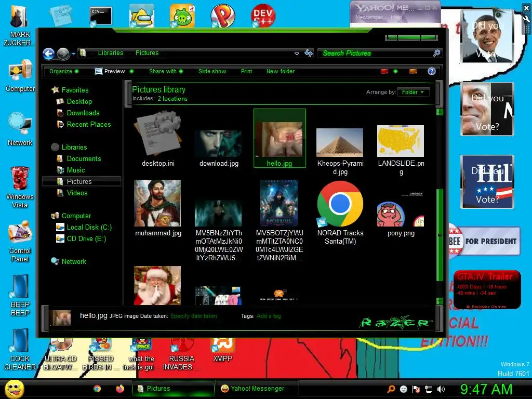
Task: Click the network tray icon
Action: [429, 389]
